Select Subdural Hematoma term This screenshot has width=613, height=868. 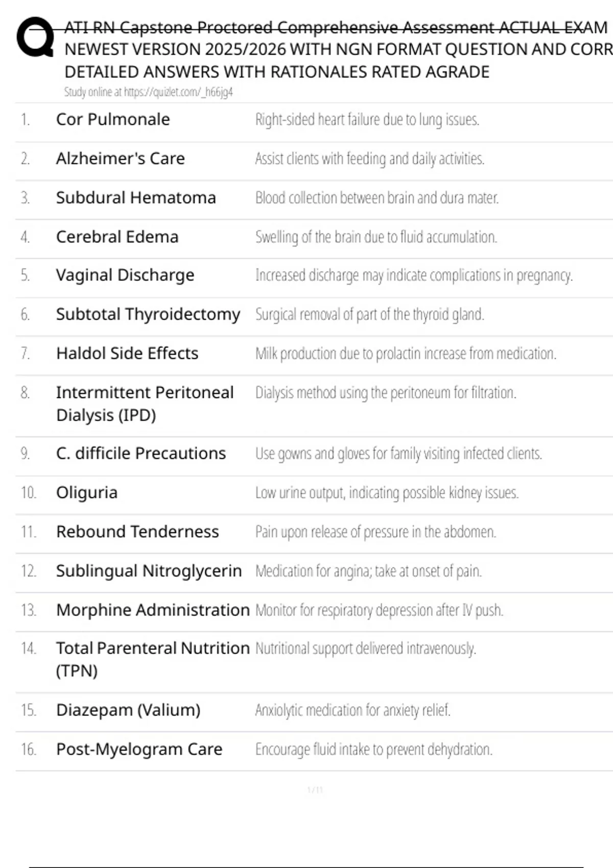(x=136, y=198)
